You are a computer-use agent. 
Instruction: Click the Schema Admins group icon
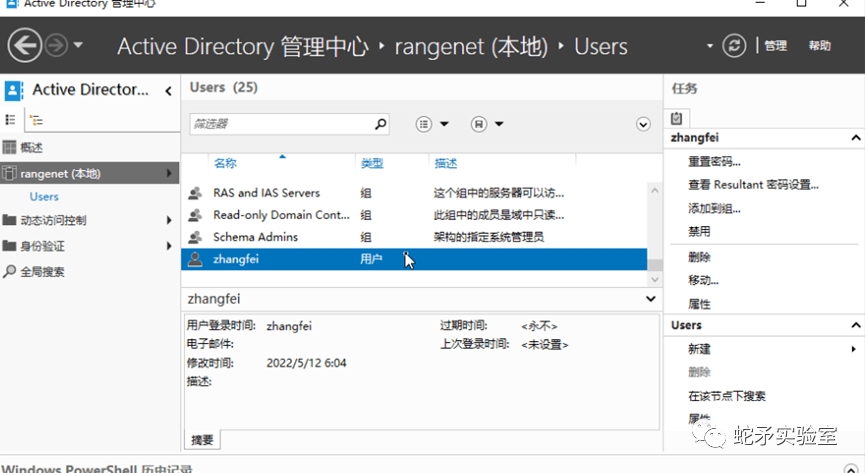pos(195,237)
